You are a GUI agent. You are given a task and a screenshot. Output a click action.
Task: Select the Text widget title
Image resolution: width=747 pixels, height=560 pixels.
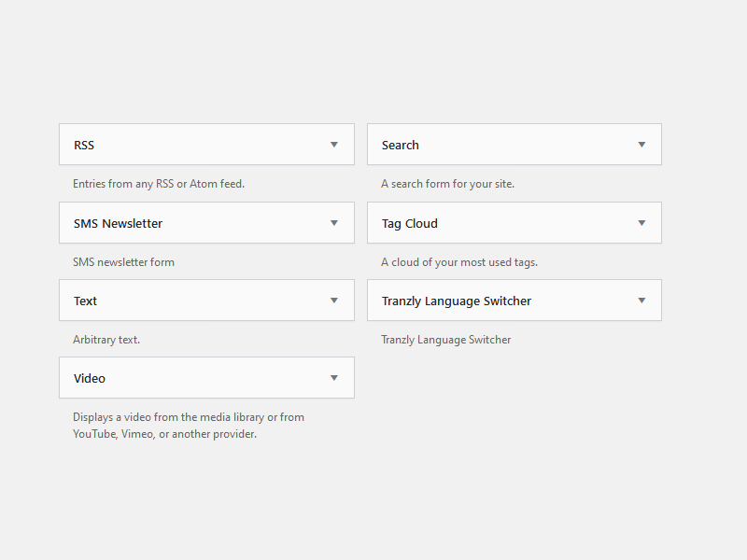coord(85,301)
